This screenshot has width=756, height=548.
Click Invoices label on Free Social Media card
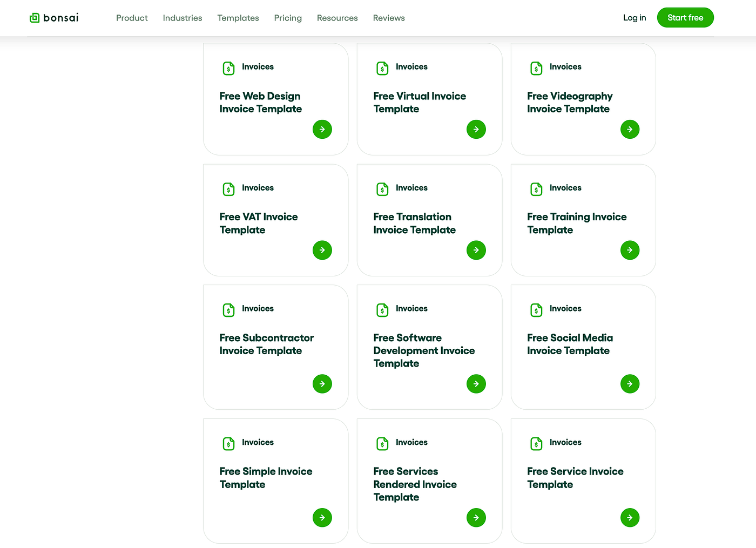565,309
